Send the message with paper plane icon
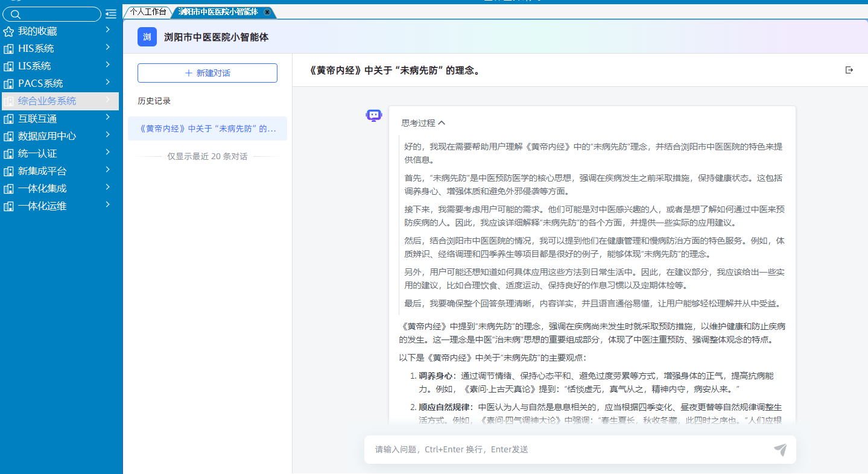This screenshot has width=868, height=474. tap(781, 449)
